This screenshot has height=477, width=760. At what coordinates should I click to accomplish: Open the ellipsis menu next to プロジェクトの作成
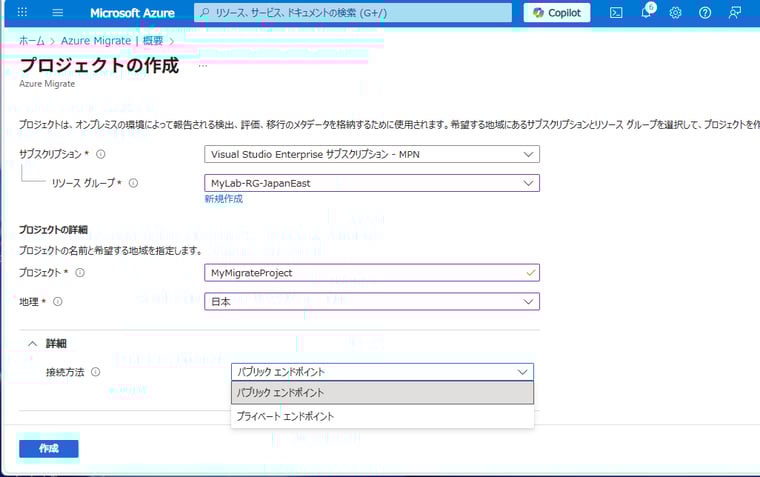[x=203, y=65]
